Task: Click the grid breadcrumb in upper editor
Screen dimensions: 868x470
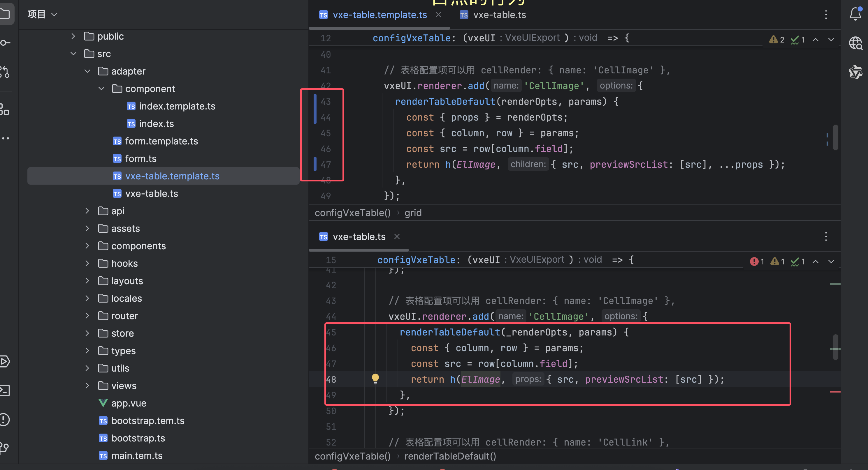Action: point(413,213)
